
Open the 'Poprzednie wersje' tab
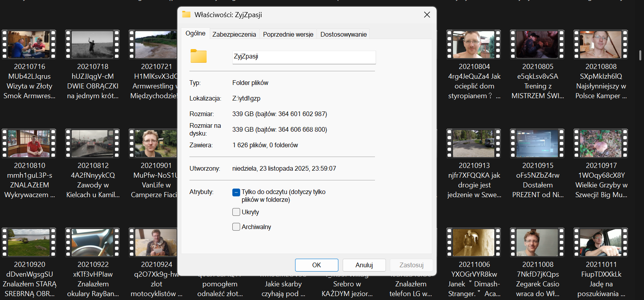(x=288, y=34)
